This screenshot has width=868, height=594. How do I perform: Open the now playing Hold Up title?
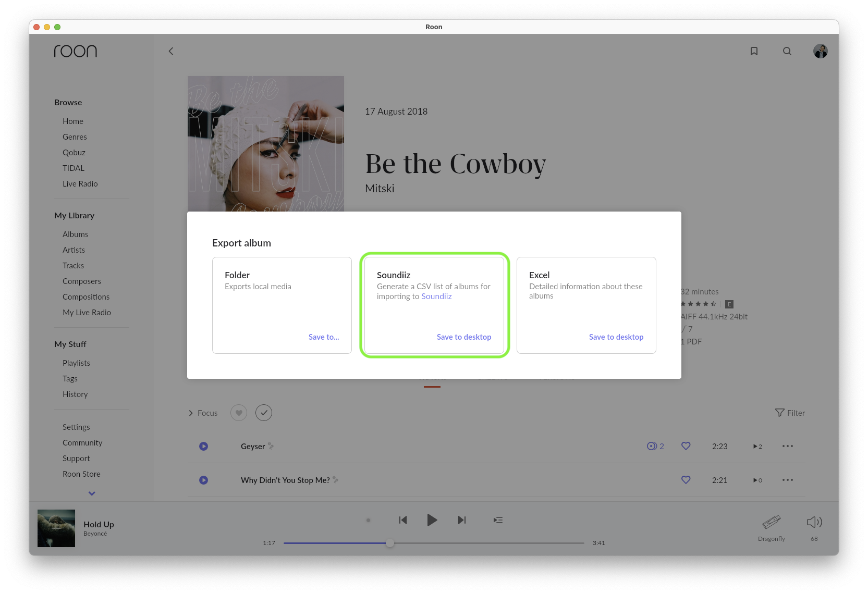pyautogui.click(x=99, y=524)
